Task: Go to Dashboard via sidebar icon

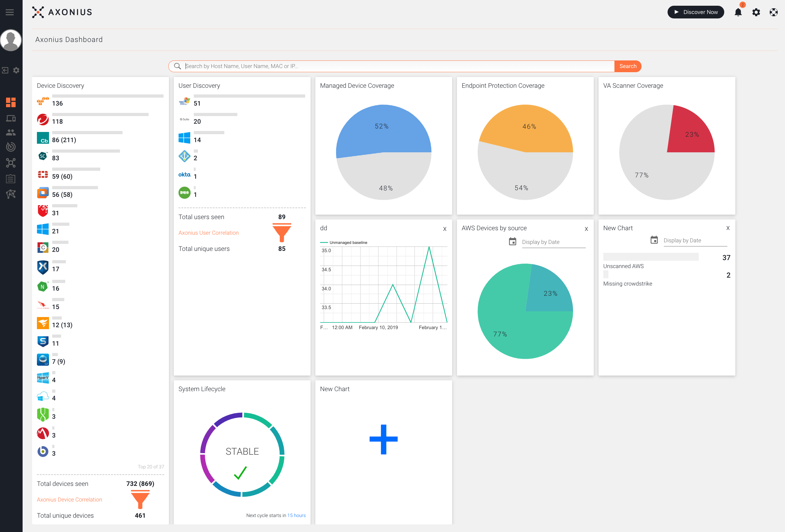Action: 11,102
